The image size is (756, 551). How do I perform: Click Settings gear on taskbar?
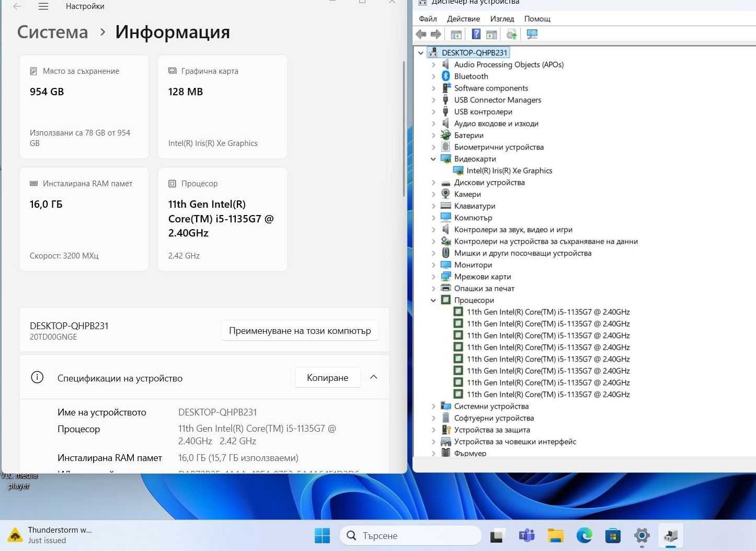point(642,535)
